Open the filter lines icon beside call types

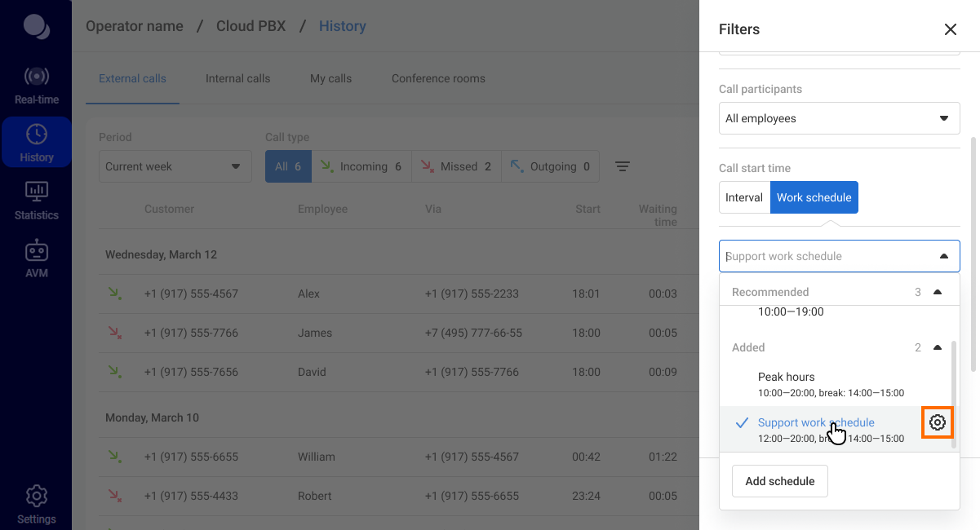click(x=623, y=166)
